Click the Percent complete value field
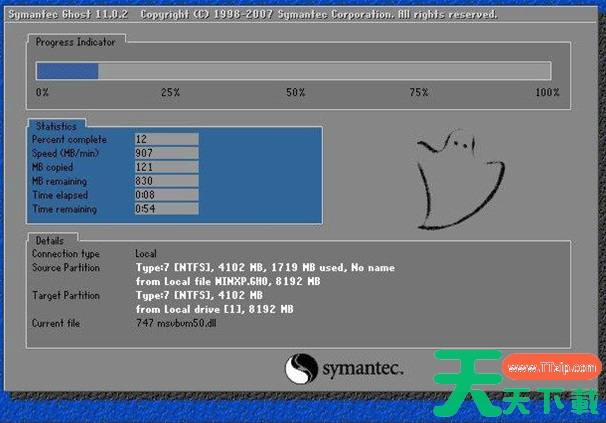The image size is (606, 423). tap(167, 139)
